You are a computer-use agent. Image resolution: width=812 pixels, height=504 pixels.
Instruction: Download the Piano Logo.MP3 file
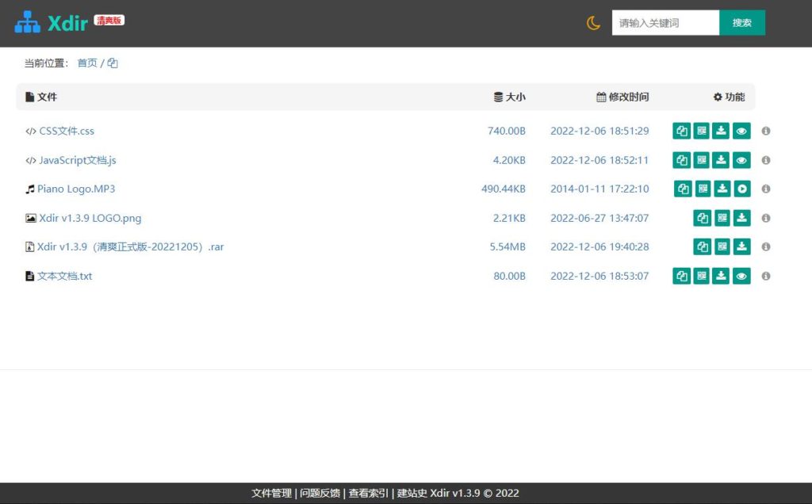(722, 189)
